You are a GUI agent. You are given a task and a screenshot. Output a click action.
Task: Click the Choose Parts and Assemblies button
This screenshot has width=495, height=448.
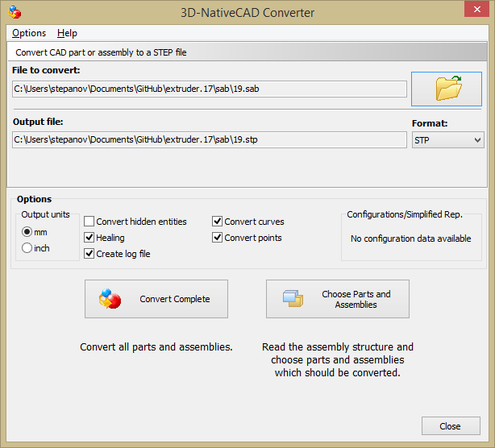[338, 299]
